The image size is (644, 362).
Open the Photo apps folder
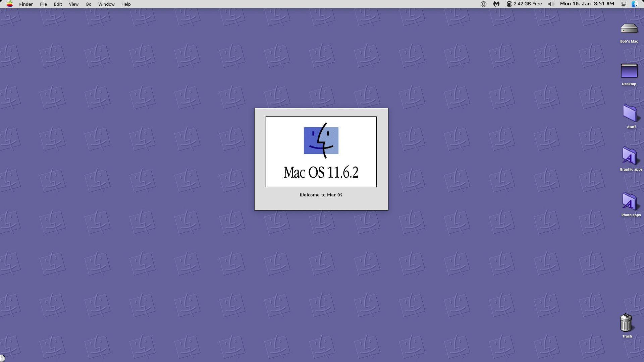pyautogui.click(x=630, y=202)
